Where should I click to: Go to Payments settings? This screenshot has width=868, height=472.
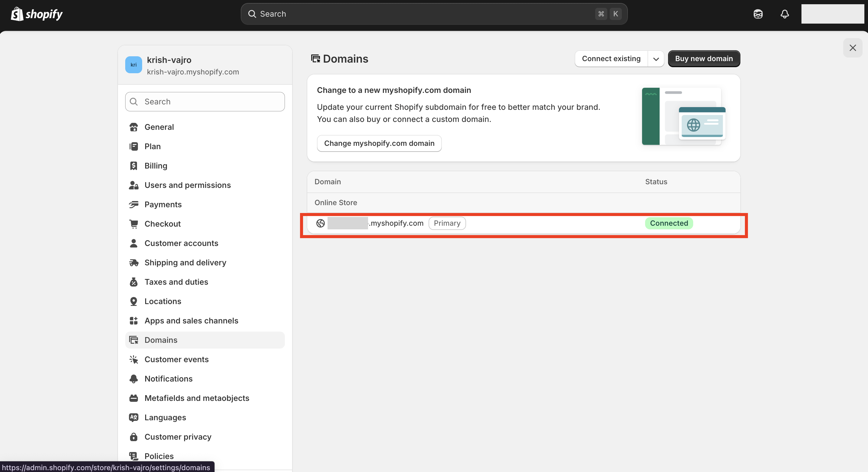click(163, 205)
